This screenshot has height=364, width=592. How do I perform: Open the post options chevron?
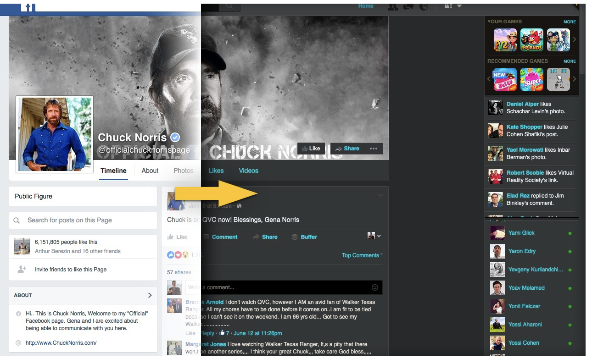click(x=380, y=196)
